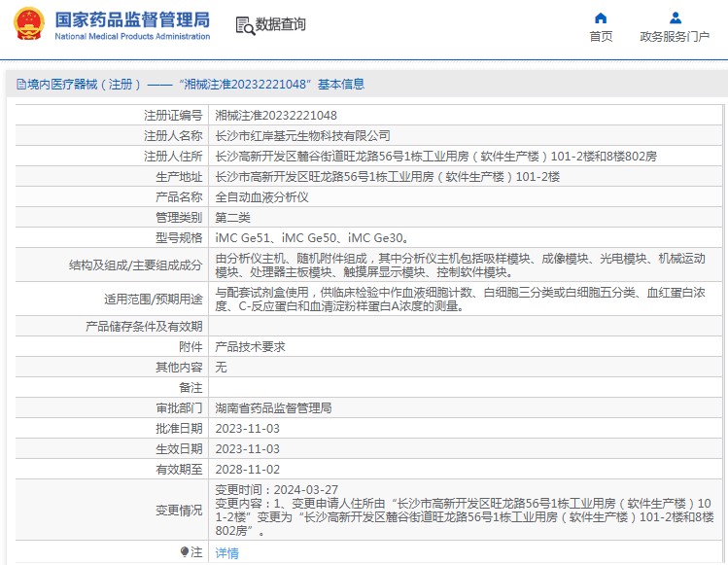Screen dimensions: 728x565
Task: Click the 国家药品监督管理局 site title
Action: 131,19
